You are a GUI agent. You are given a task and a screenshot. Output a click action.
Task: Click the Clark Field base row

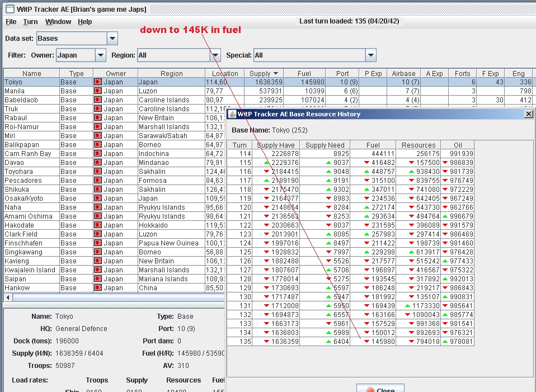(x=114, y=234)
